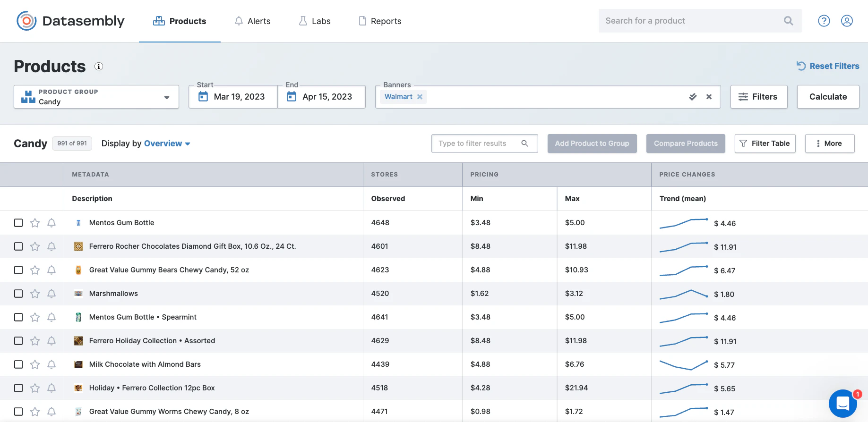Viewport: 868px width, 422px height.
Task: Select the Mentos Gum Bottle checkbox
Action: 18,223
